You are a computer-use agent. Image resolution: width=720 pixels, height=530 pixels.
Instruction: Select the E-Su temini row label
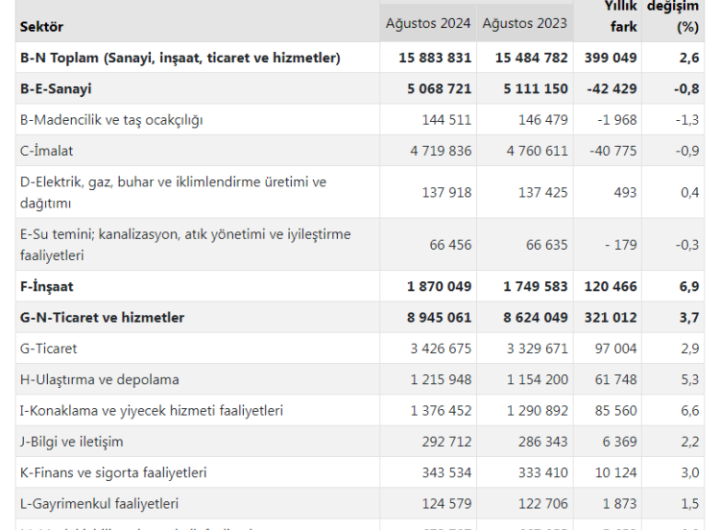(186, 244)
